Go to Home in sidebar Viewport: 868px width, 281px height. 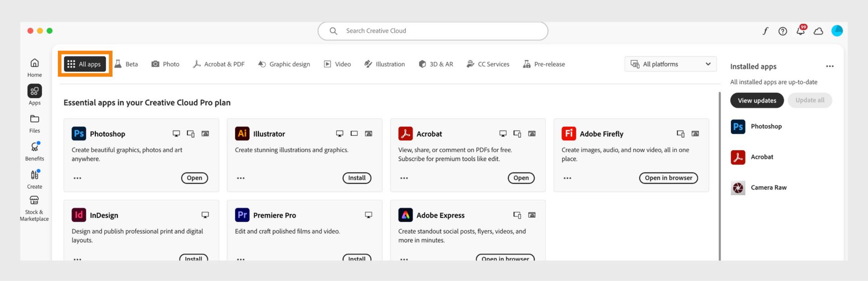point(34,67)
